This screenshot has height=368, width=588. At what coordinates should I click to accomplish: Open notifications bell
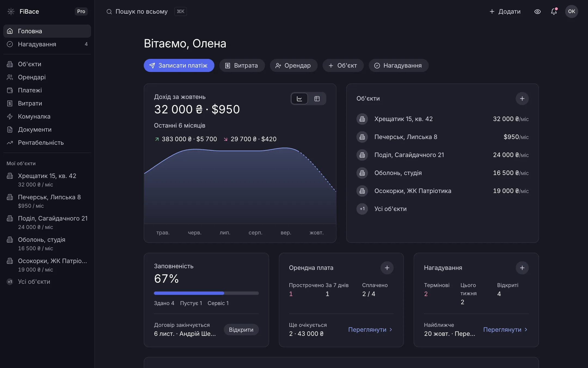point(554,11)
